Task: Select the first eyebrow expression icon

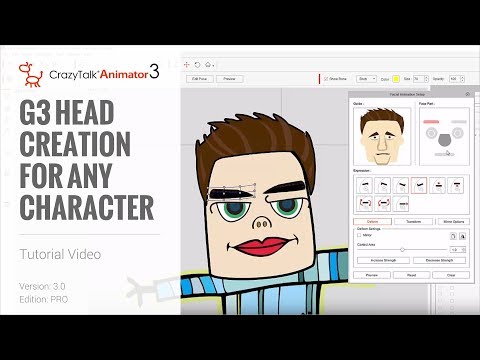Action: coord(364,185)
